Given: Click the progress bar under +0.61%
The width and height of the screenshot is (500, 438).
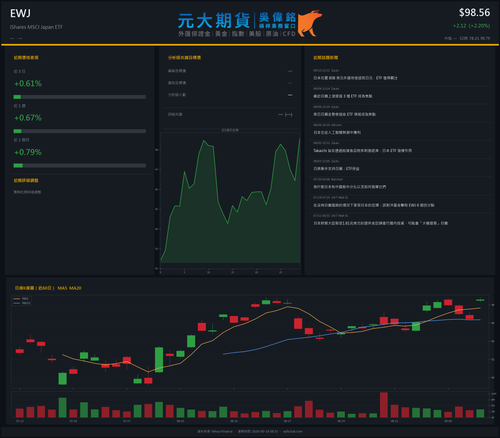Looking at the screenshot, I should (80, 97).
